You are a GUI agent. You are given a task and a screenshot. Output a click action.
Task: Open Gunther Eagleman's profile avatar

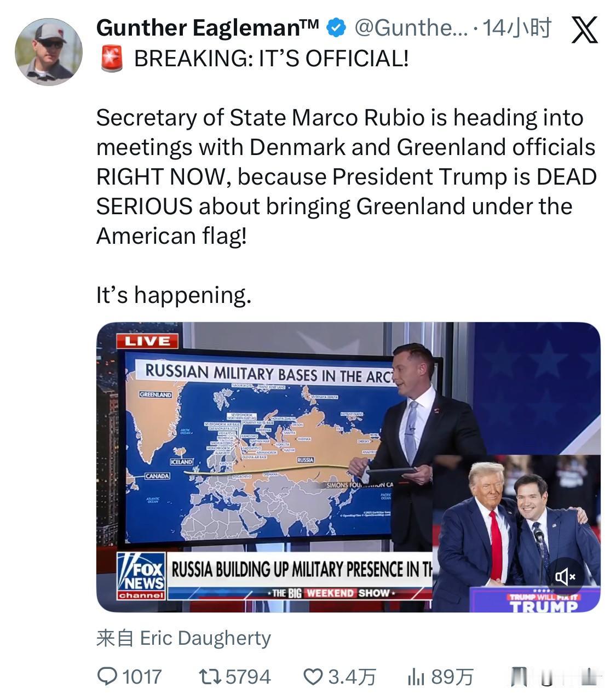(x=48, y=51)
